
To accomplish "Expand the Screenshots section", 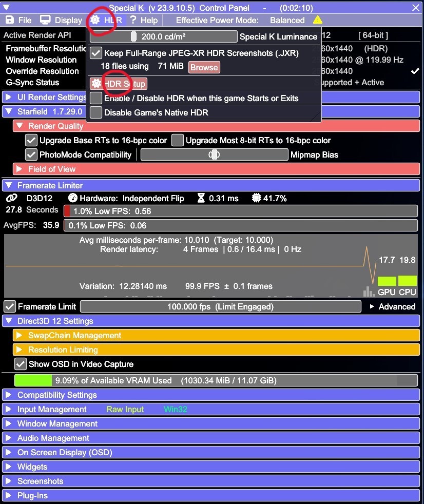I will [x=211, y=481].
